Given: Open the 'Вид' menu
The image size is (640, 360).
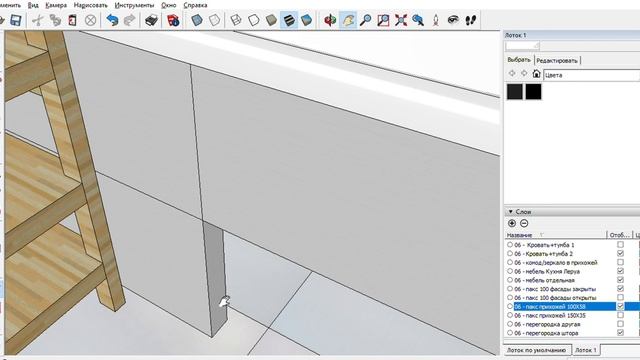Looking at the screenshot, I should tap(33, 5).
